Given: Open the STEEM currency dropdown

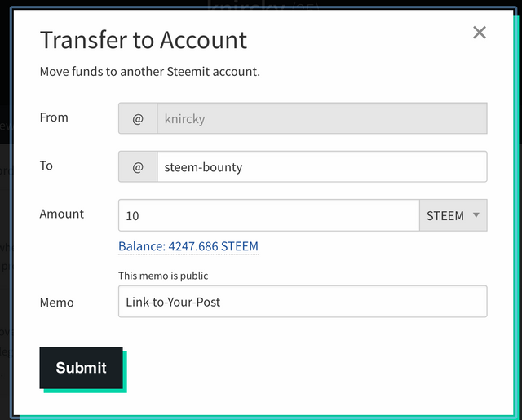Looking at the screenshot, I should coord(453,215).
